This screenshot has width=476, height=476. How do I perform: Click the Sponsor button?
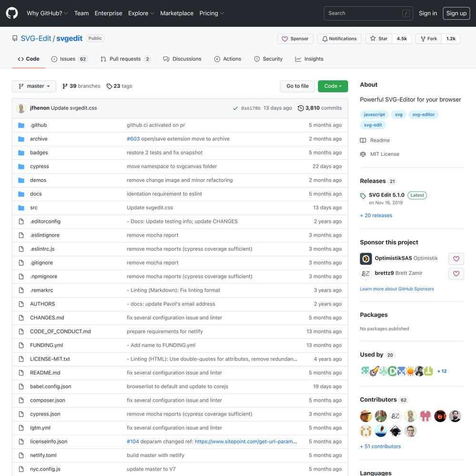(x=295, y=39)
